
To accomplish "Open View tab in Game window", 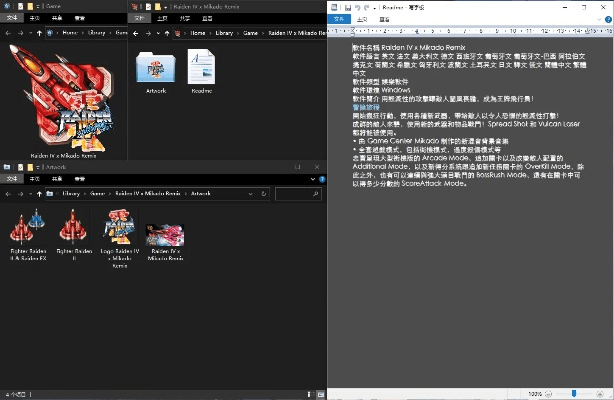I will 79,18.
